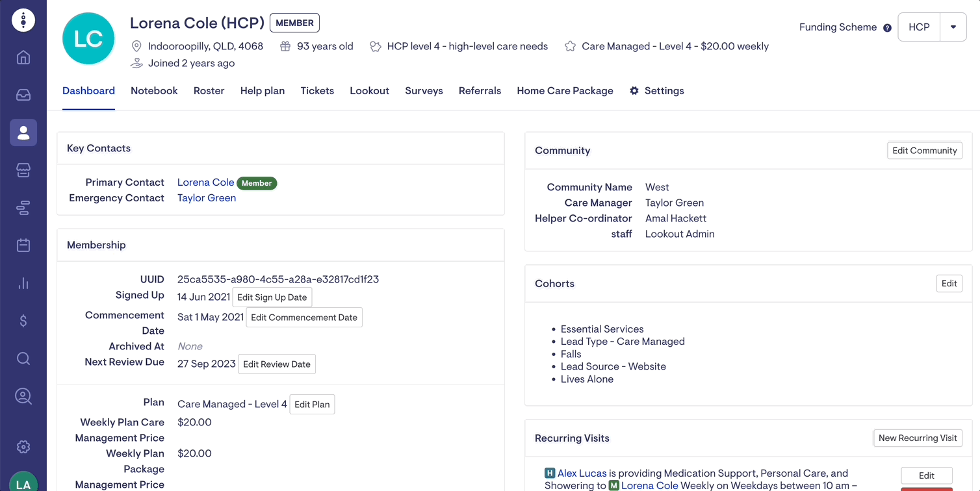This screenshot has width=980, height=491.
Task: Open the bar chart reports icon
Action: [x=23, y=283]
